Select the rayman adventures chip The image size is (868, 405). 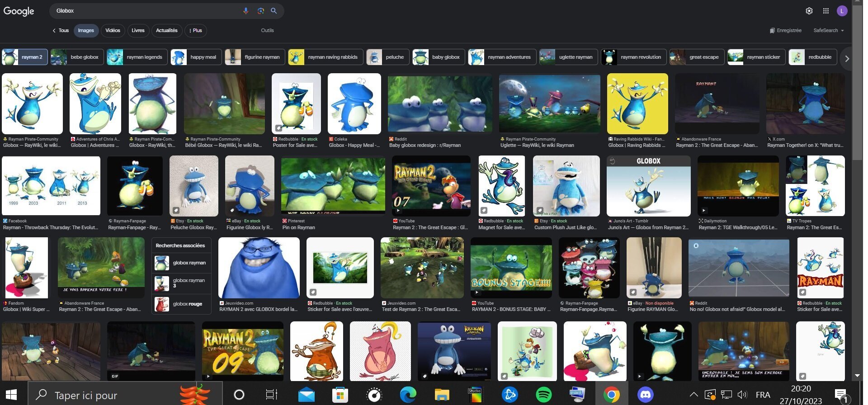(502, 57)
